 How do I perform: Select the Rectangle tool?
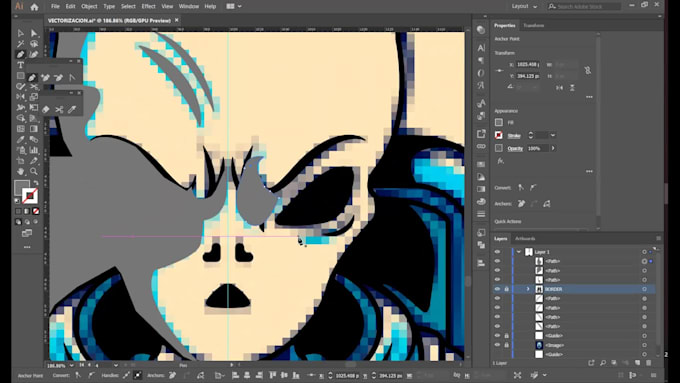pyautogui.click(x=20, y=76)
